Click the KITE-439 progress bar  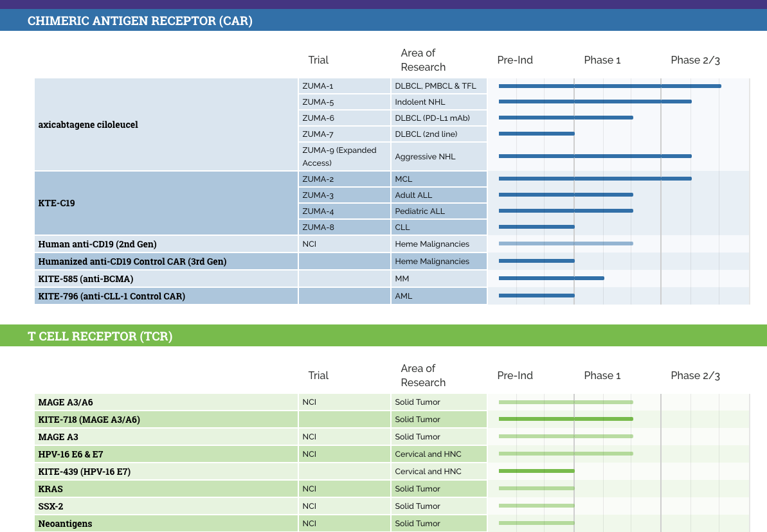pyautogui.click(x=537, y=471)
